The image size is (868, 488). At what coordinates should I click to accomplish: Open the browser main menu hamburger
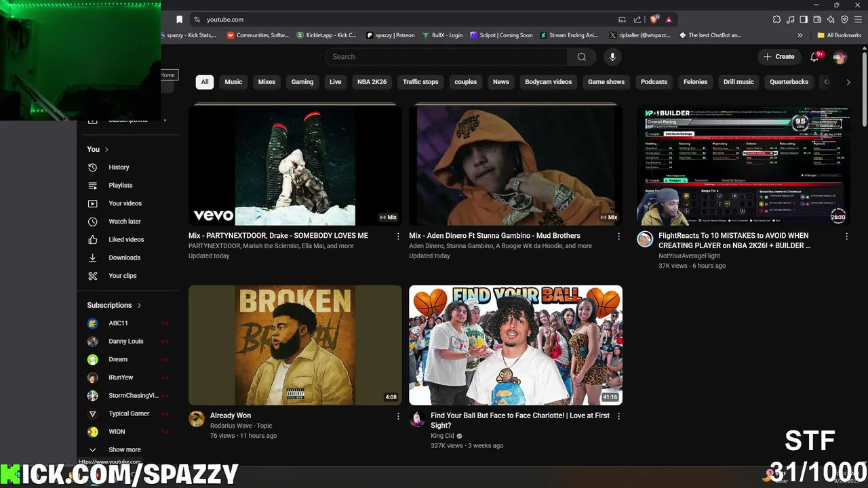[859, 20]
